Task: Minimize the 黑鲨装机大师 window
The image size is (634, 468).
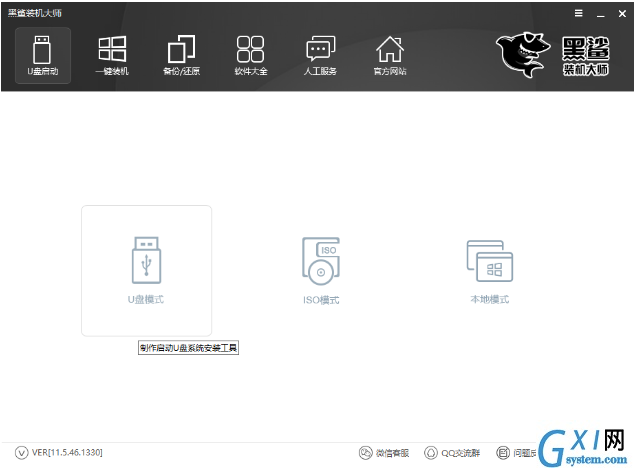Action: tap(601, 15)
